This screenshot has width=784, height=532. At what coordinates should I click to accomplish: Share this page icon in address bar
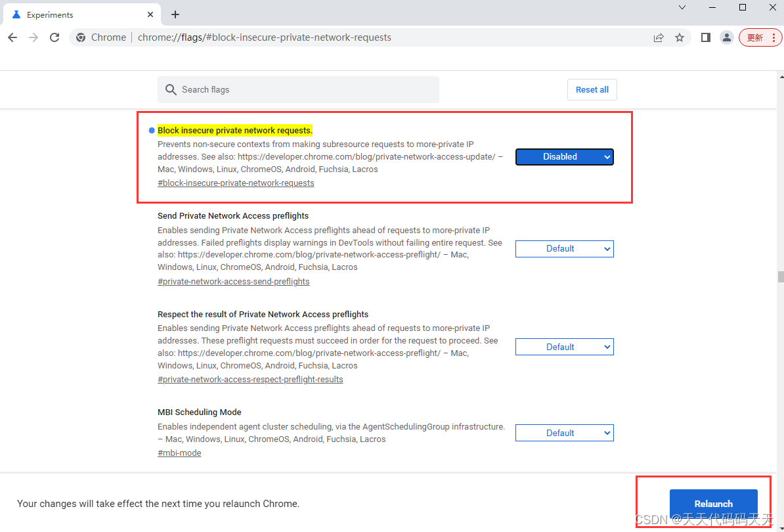coord(659,37)
